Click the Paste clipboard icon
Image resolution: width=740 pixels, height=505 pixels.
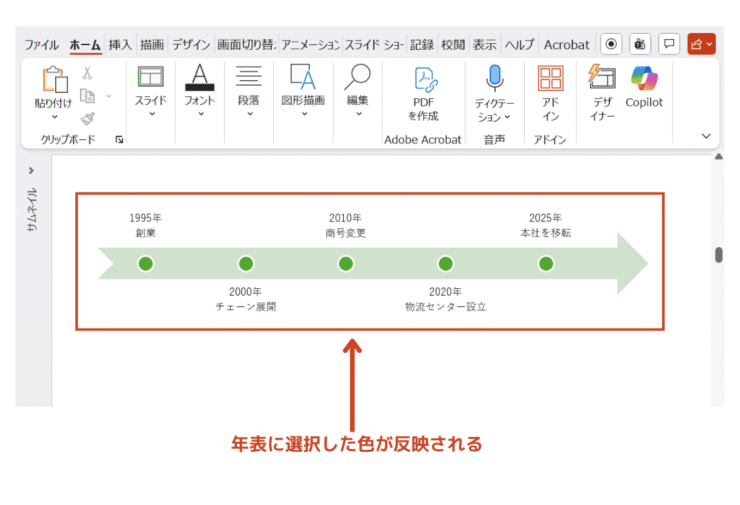point(55,79)
